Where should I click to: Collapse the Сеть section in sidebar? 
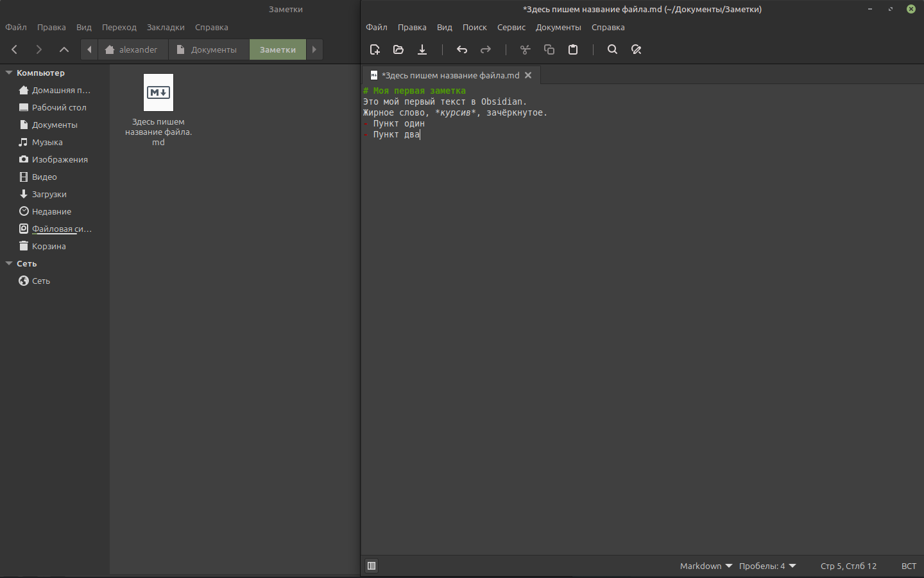tap(9, 264)
